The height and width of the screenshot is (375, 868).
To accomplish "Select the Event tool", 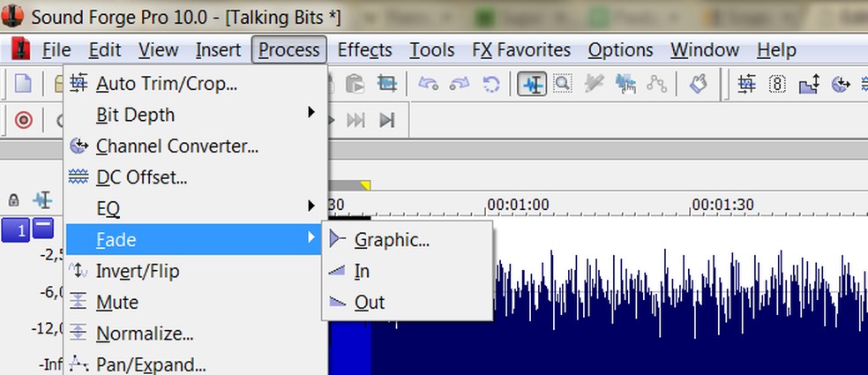I will (x=625, y=84).
